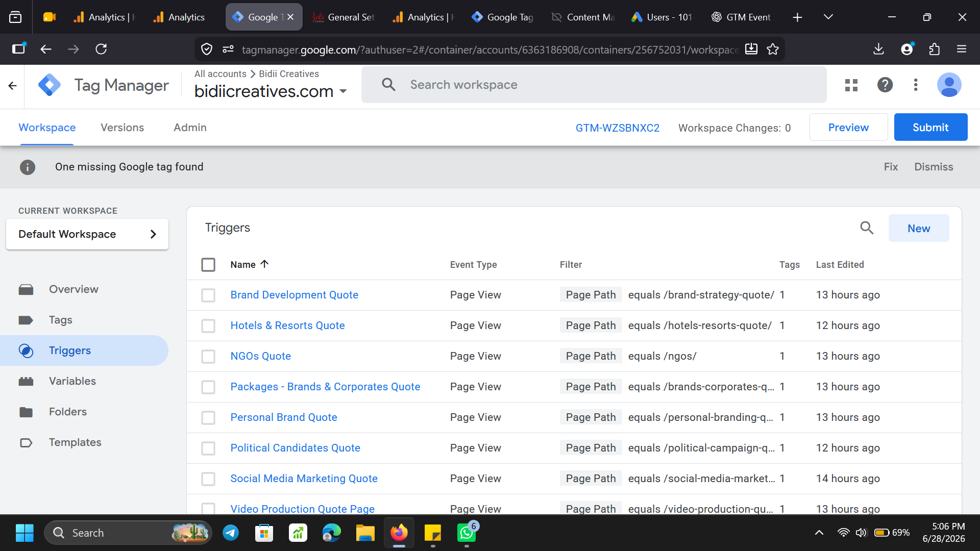Check the NGOs Quote checkbox
Viewport: 980px width, 551px height.
pos(208,357)
